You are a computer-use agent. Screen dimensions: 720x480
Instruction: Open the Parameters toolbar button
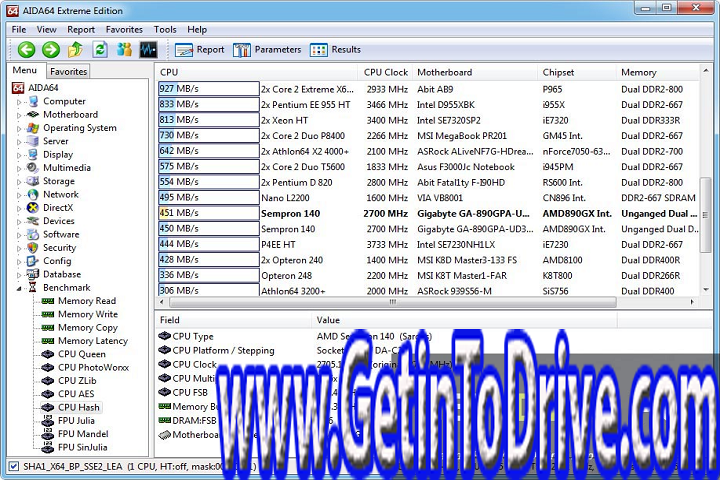pos(267,50)
